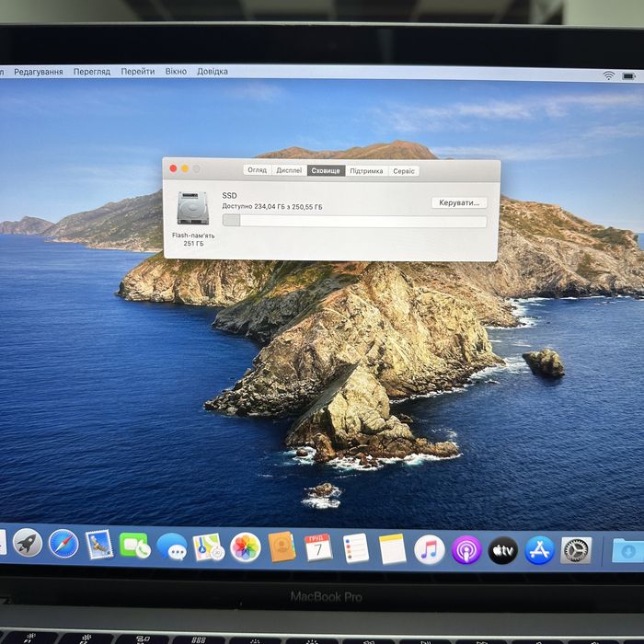The width and height of the screenshot is (644, 644).
Task: Open Calendar showing date 7
Action: [318, 548]
